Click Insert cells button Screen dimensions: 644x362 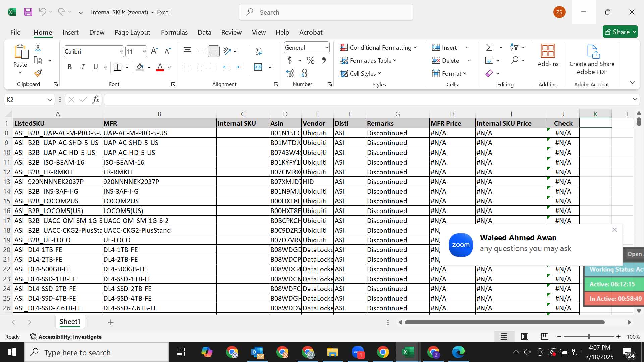(x=445, y=48)
